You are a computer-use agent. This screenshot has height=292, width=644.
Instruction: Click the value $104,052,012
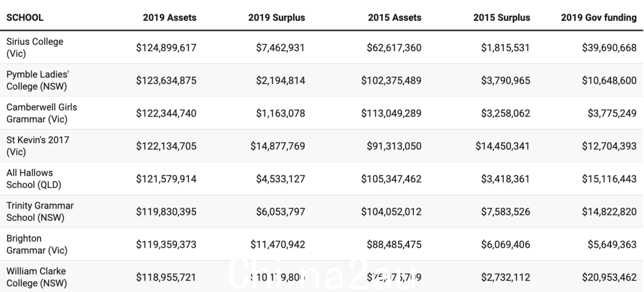[x=391, y=212]
